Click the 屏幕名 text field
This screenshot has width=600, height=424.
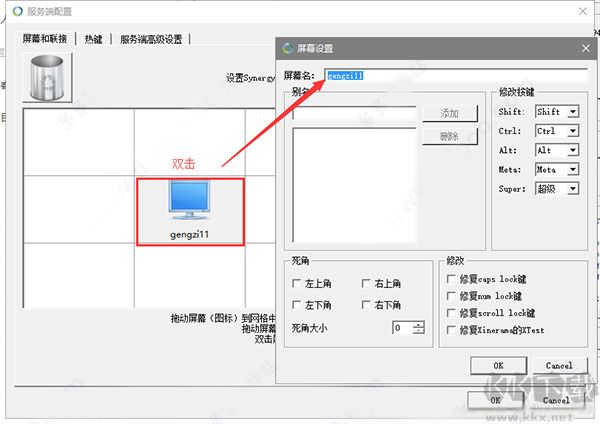456,75
